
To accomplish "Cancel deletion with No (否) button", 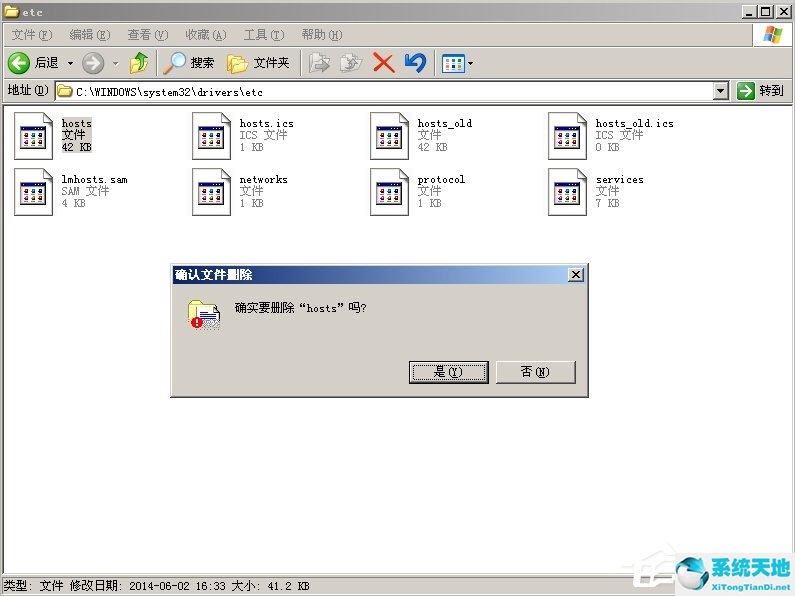I will coord(535,372).
